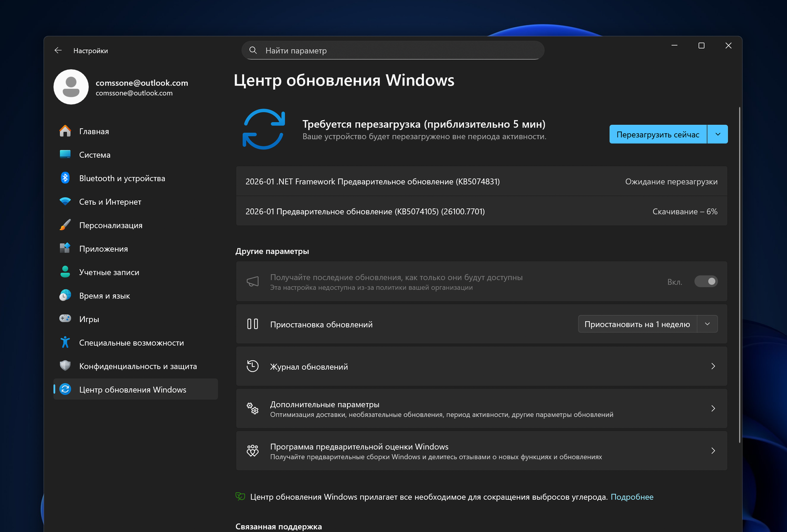Select Сеть и Интернет
This screenshot has height=532, width=787.
(x=135, y=201)
